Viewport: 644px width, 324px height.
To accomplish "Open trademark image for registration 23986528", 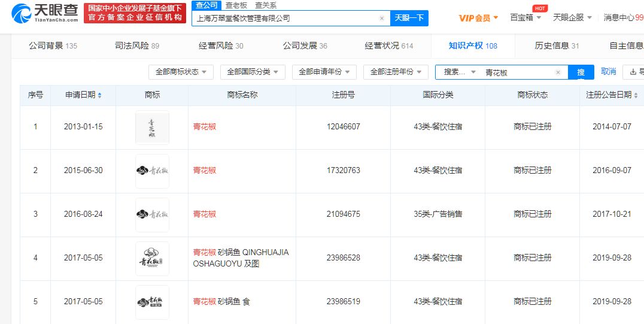I will click(153, 258).
